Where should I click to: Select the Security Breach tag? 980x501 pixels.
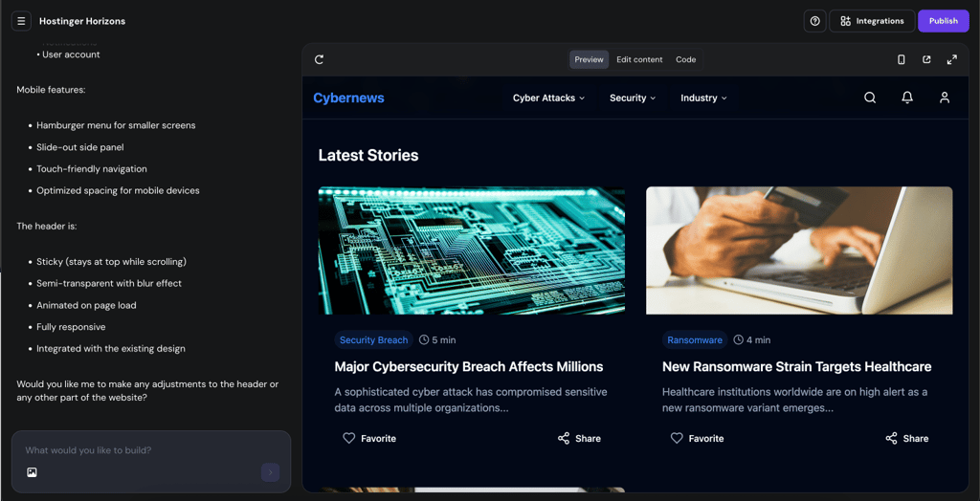pyautogui.click(x=374, y=339)
